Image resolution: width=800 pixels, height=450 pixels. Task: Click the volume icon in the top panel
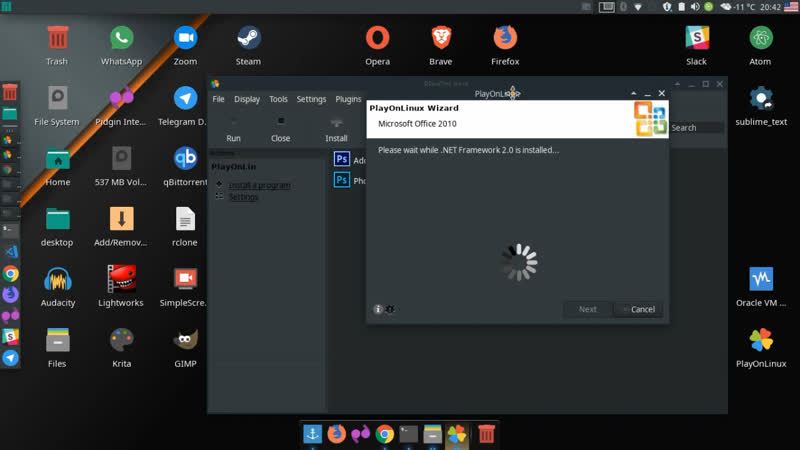tap(695, 7)
